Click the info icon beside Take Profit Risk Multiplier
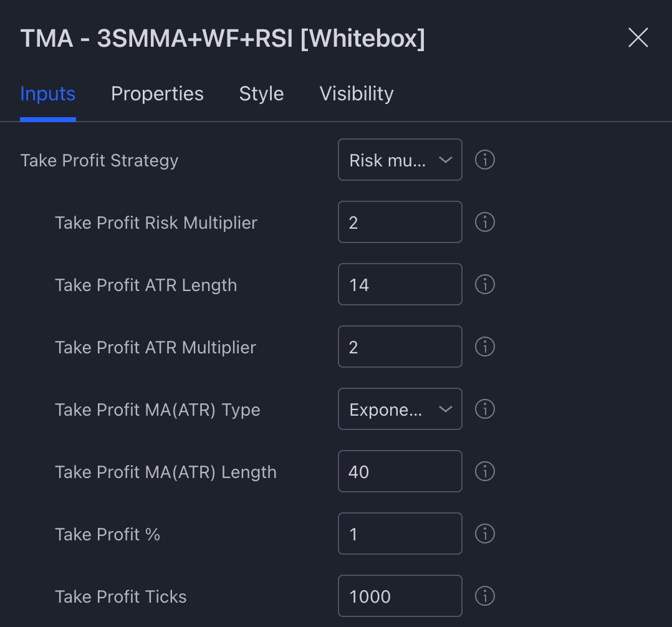The width and height of the screenshot is (672, 627). tap(485, 222)
